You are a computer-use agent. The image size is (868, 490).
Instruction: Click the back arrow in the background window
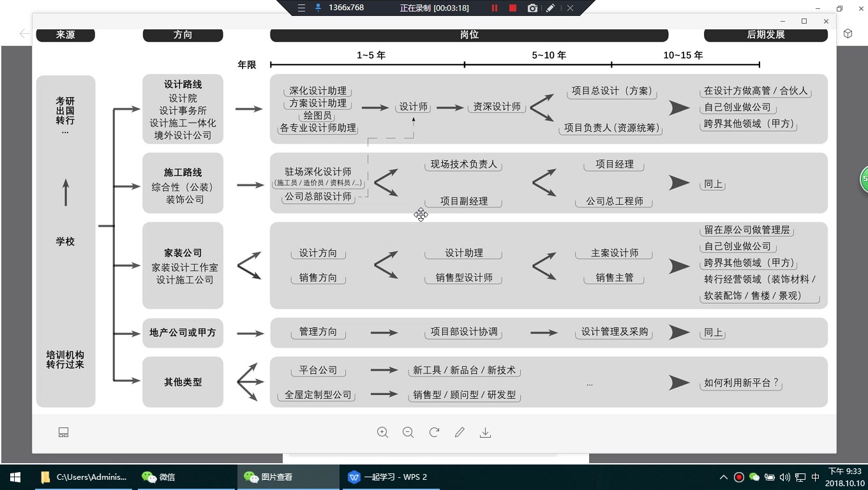pyautogui.click(x=24, y=34)
